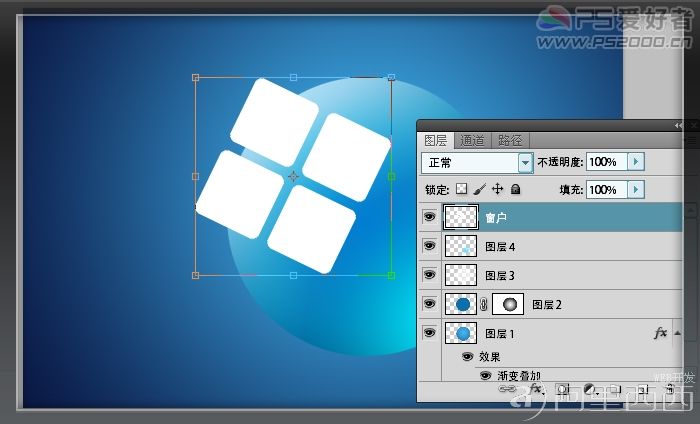Screen dimensions: 700x424
Task: Open the 不透明度 opacity slider arrow
Action: (x=636, y=162)
